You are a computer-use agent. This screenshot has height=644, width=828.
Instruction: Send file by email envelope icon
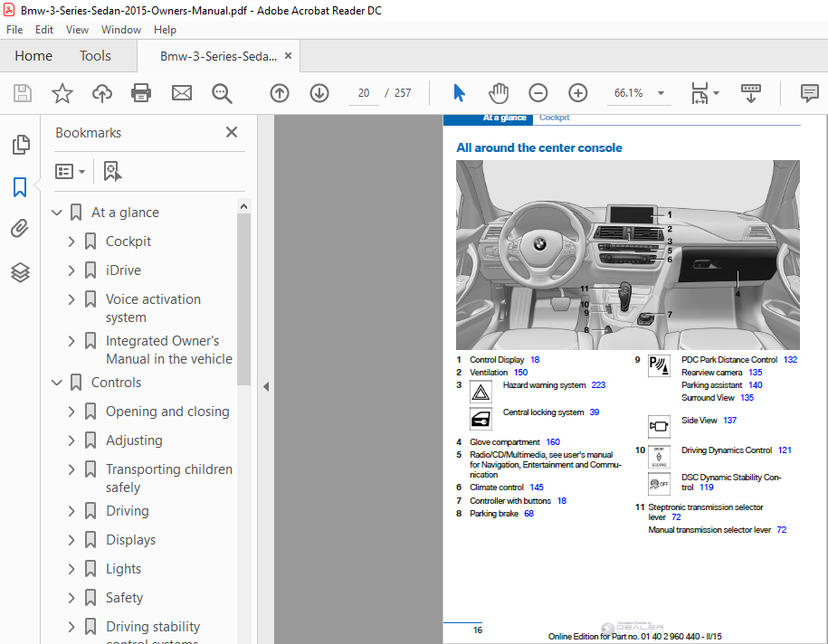pyautogui.click(x=182, y=93)
